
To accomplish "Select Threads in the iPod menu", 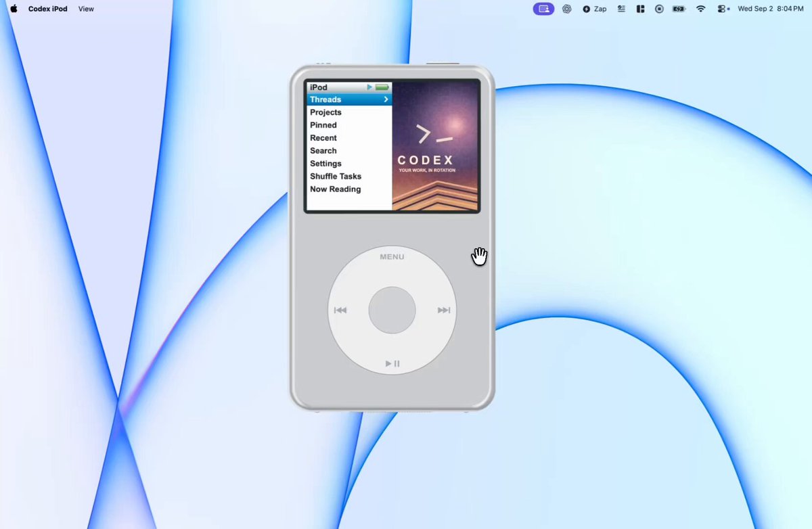I will point(349,99).
